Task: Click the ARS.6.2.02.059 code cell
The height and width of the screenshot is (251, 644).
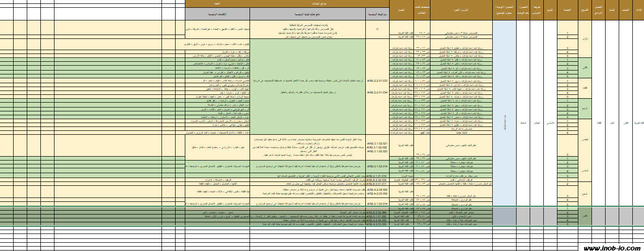Action: (378, 179)
